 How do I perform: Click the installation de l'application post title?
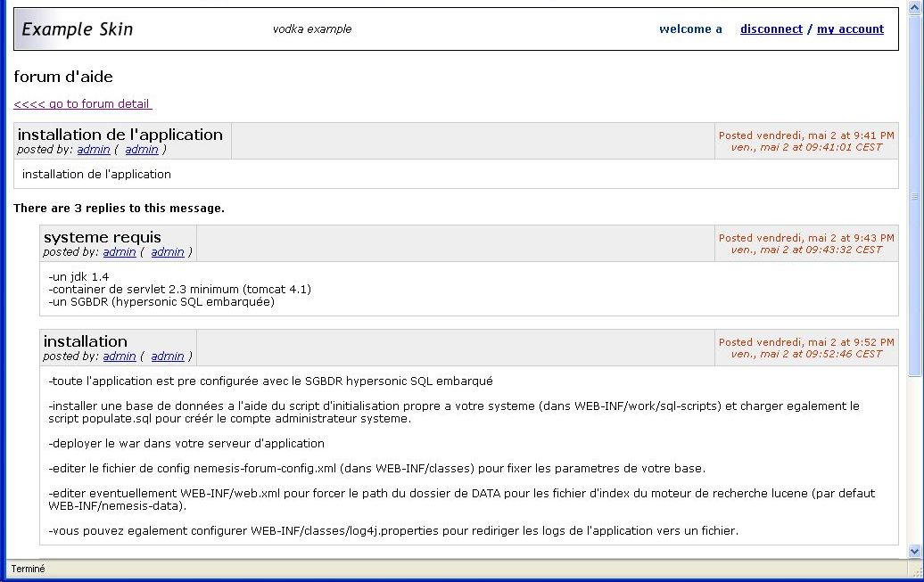click(x=120, y=135)
